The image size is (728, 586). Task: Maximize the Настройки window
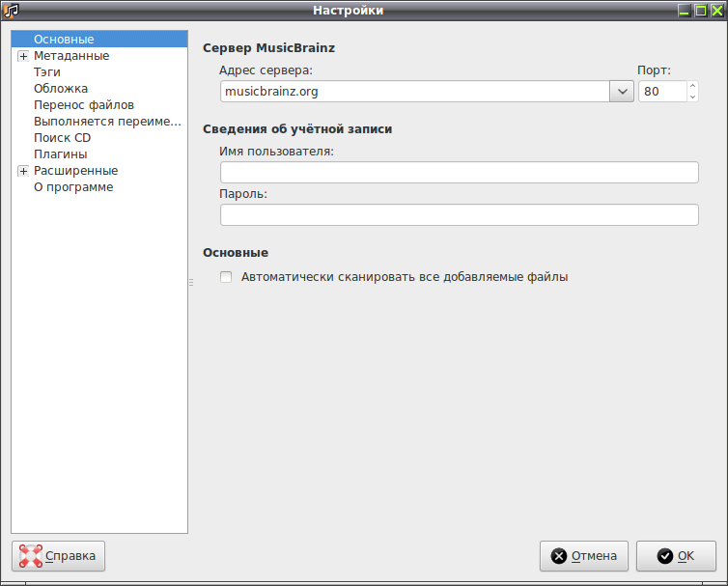point(701,11)
